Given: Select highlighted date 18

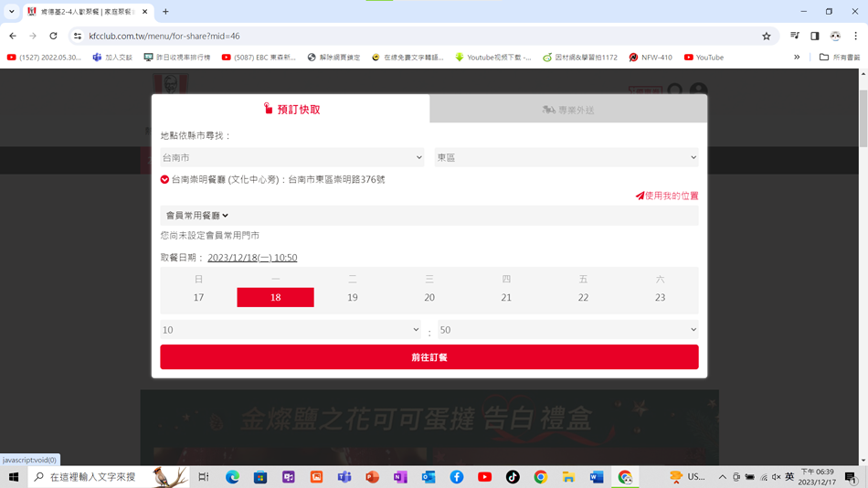Looking at the screenshot, I should [x=275, y=297].
